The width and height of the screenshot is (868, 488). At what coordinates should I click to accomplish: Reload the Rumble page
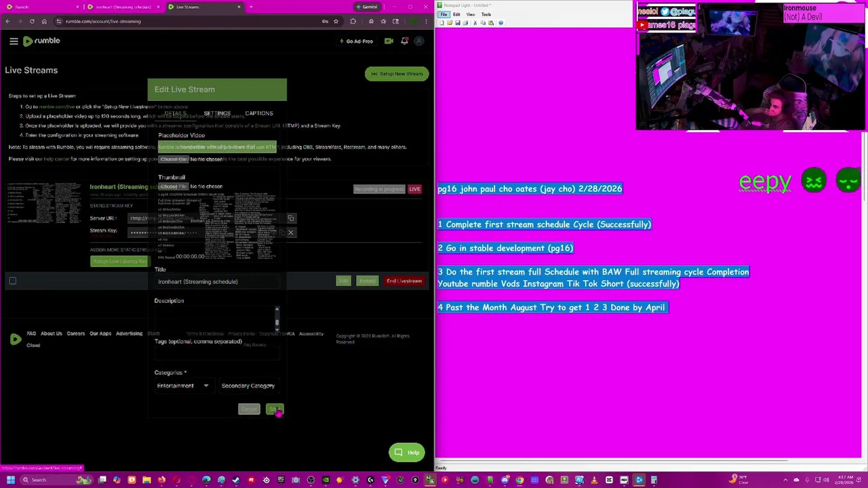click(x=32, y=21)
